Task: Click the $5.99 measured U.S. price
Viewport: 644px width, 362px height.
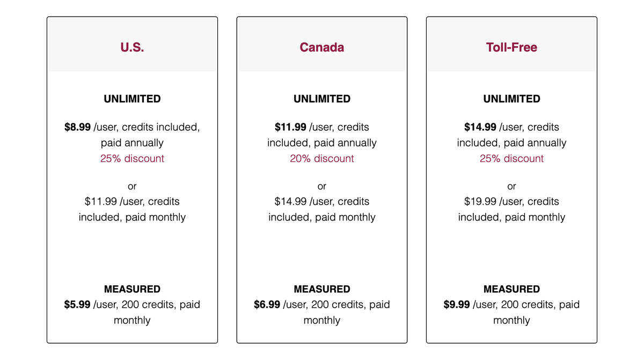Action: pyautogui.click(x=77, y=305)
